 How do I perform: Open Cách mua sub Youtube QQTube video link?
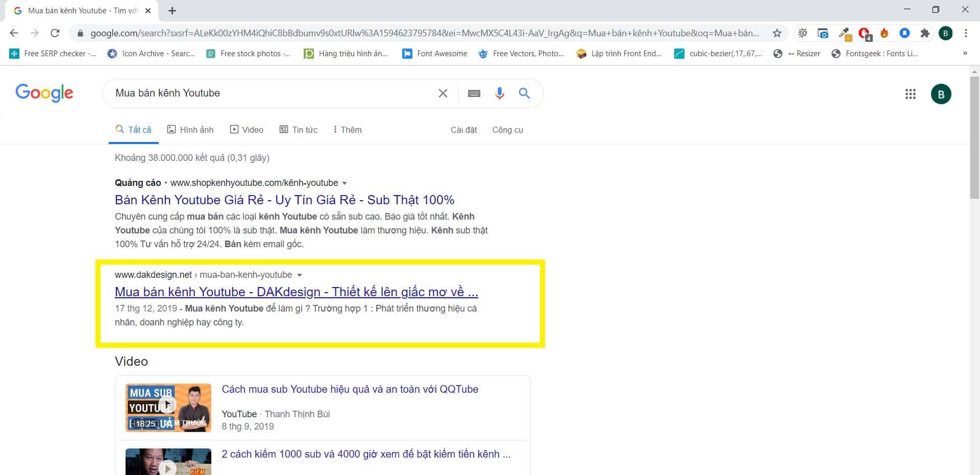pos(350,389)
